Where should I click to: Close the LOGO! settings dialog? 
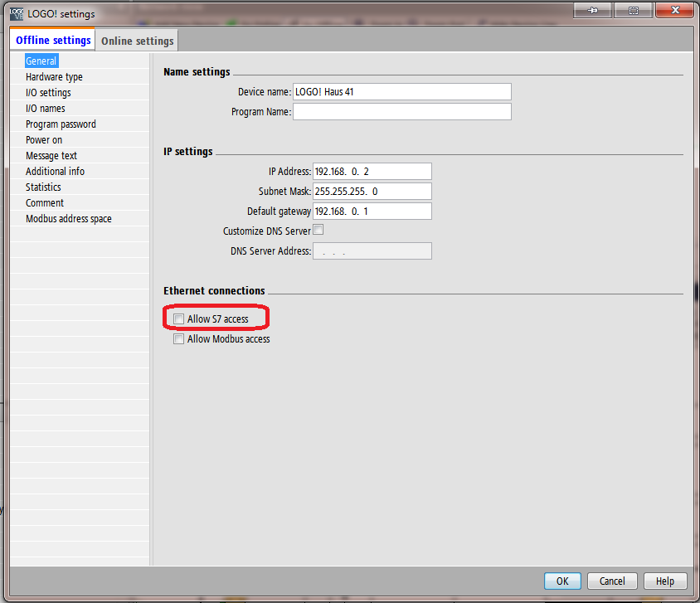point(674,10)
